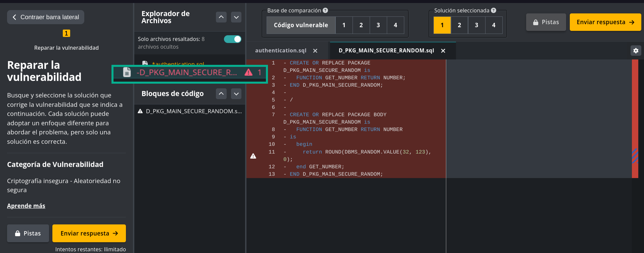Image resolution: width=644 pixels, height=253 pixels.
Task: Select solution 3 under Solución seleccionada
Action: click(x=476, y=25)
